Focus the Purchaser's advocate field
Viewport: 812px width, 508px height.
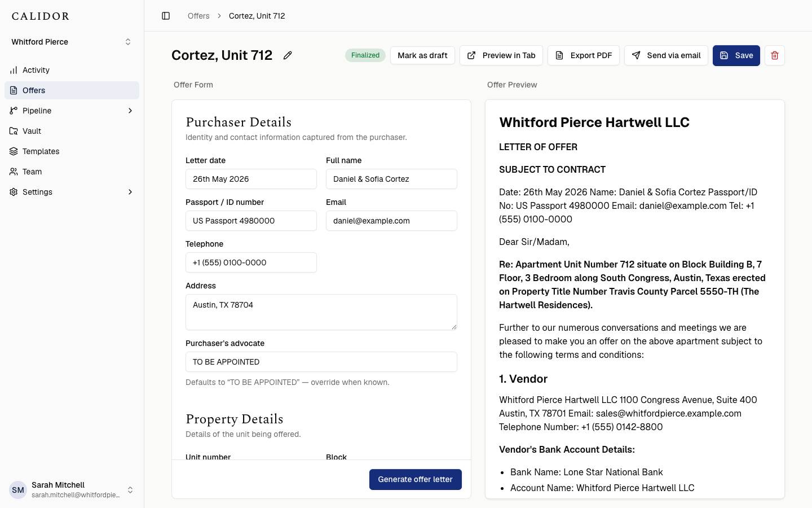pos(321,362)
